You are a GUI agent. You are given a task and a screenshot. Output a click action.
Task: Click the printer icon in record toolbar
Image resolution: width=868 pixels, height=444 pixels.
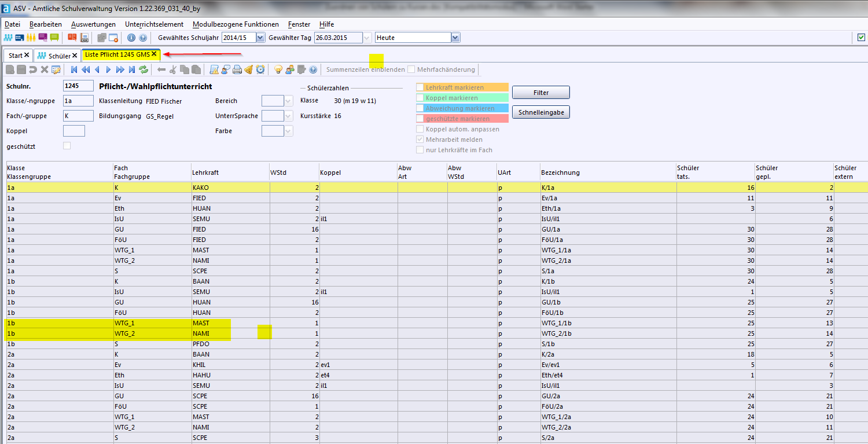coord(237,69)
